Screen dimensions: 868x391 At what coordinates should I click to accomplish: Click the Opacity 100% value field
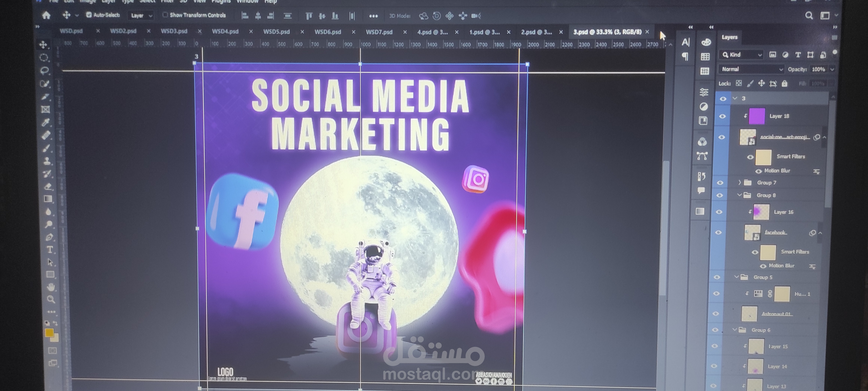pos(818,69)
